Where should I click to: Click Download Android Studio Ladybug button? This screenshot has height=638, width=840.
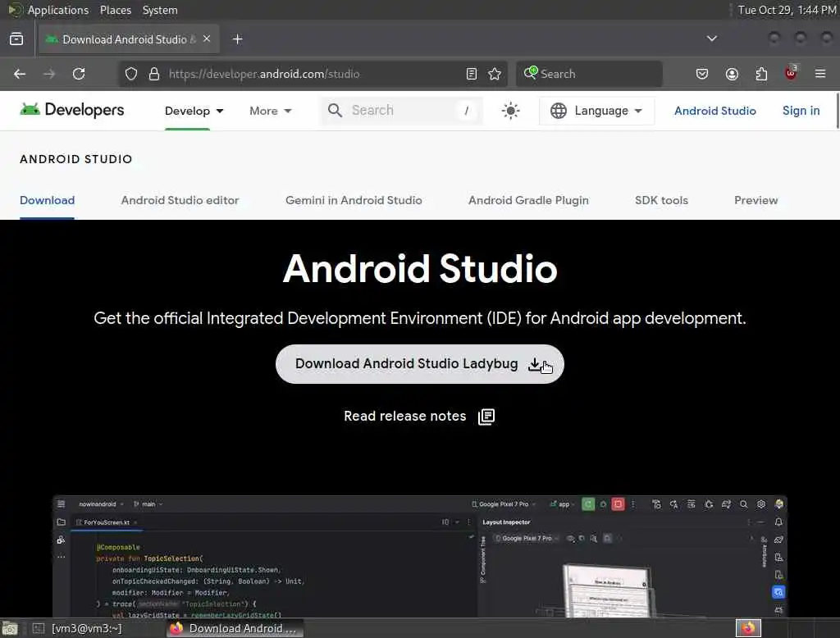coord(419,364)
